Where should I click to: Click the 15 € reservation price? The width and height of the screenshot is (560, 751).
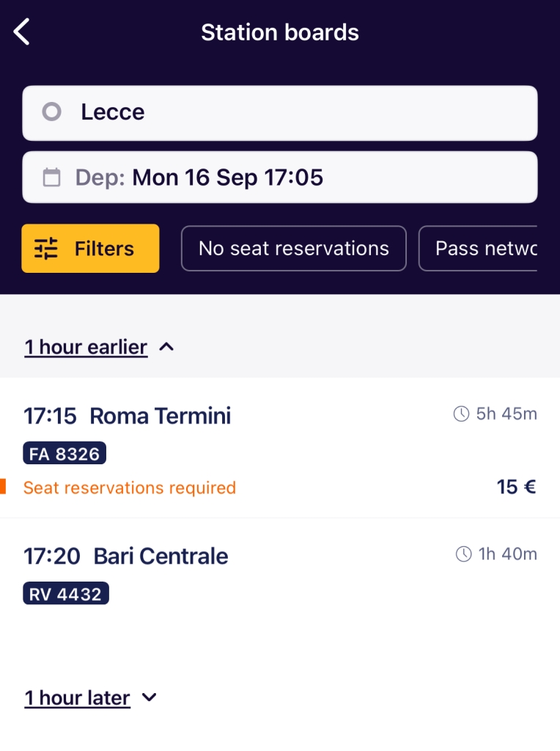click(516, 487)
